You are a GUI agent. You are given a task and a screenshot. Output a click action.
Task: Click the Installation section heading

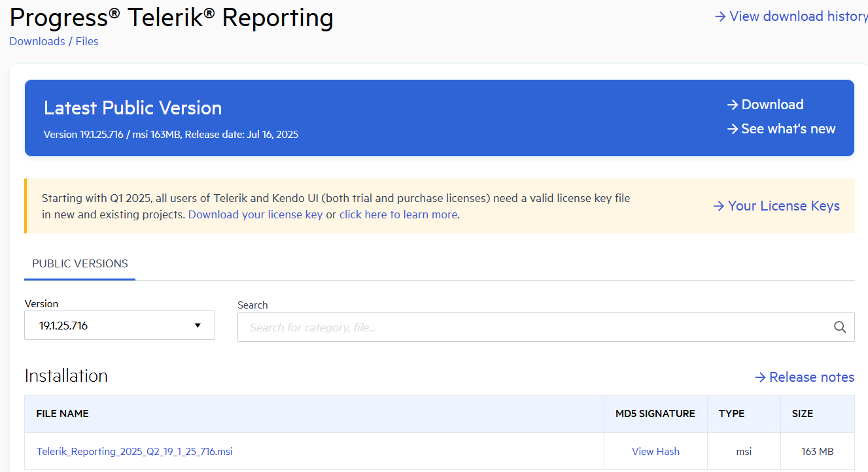point(66,376)
